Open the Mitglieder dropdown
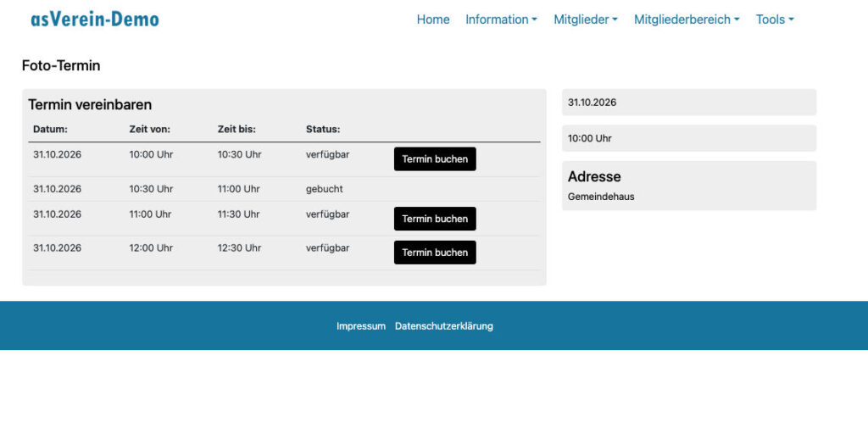This screenshot has height=439, width=868. point(585,19)
